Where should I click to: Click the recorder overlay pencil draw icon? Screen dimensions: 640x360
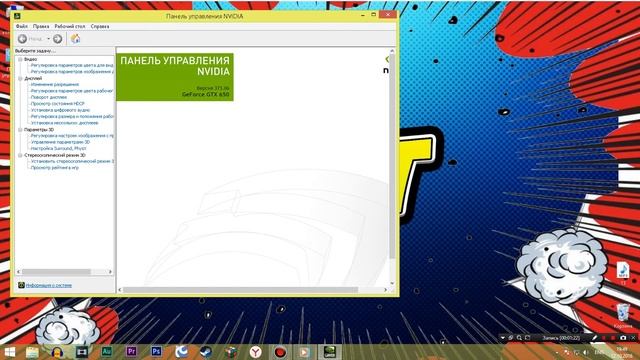[595, 338]
